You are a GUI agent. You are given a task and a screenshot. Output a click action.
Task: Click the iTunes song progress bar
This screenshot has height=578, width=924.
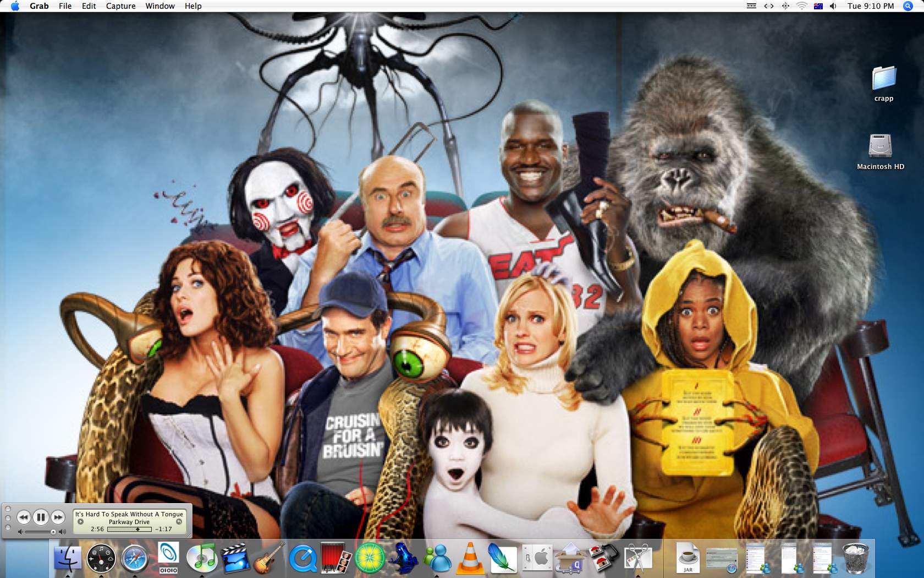(x=129, y=529)
